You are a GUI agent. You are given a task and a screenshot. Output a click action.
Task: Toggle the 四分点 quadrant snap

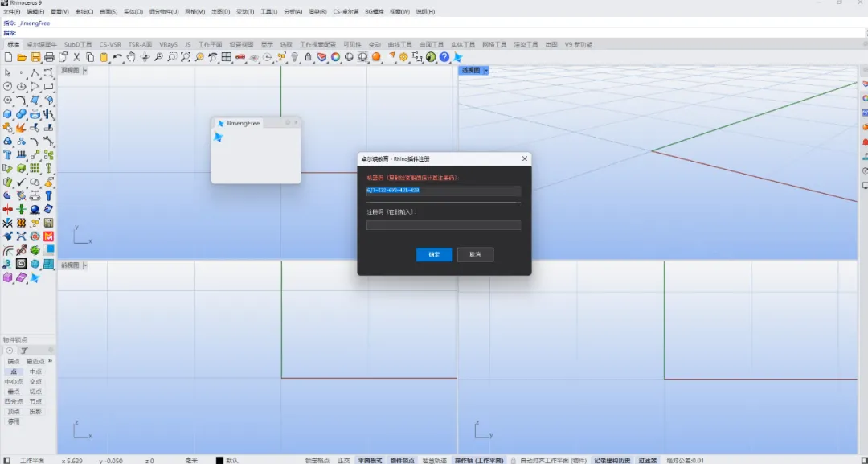pos(14,401)
